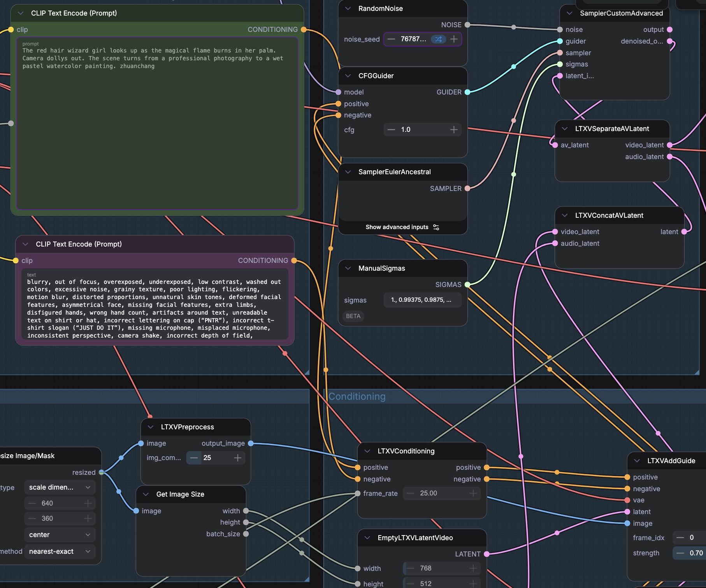
Task: Collapse the LTXVPreprocess node
Action: click(x=151, y=427)
